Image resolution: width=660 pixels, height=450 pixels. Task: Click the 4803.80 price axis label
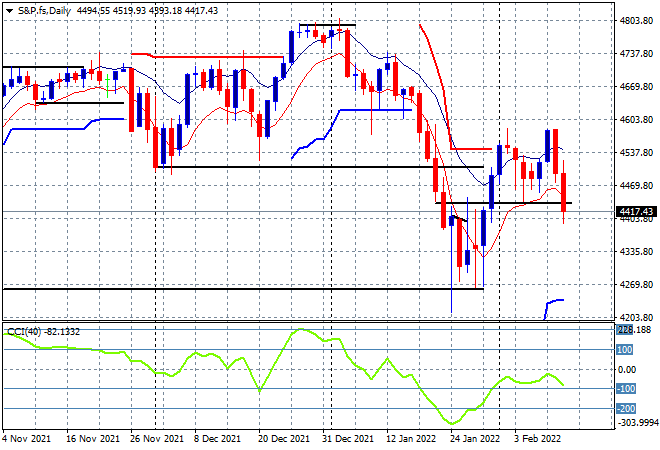636,21
